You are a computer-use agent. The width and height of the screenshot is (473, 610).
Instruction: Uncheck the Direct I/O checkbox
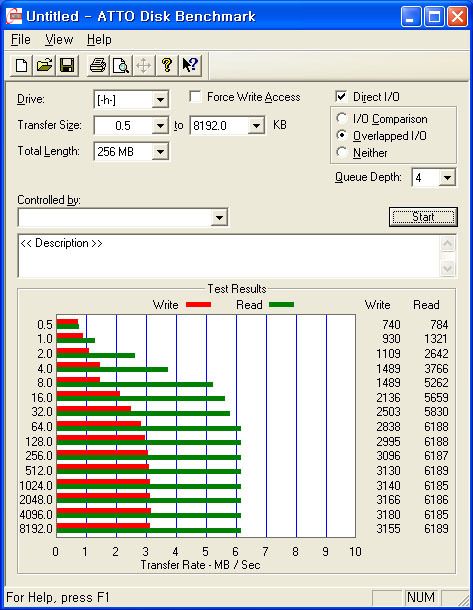[341, 96]
